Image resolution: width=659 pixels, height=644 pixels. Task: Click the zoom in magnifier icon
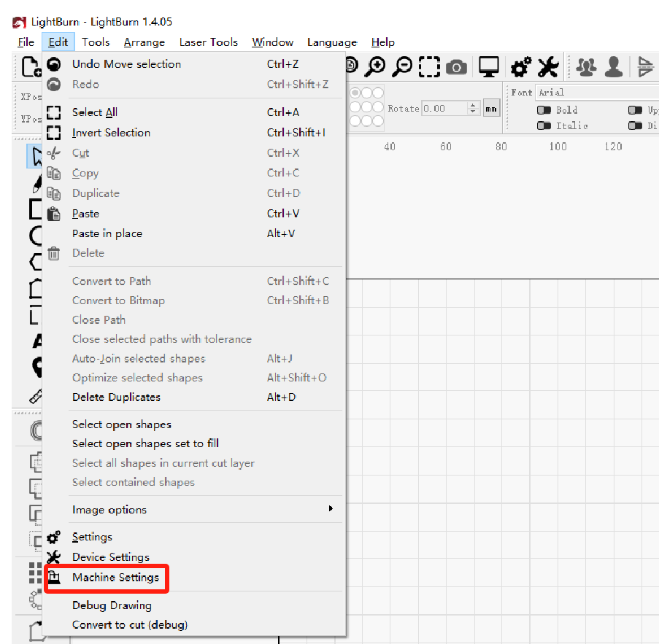point(377,67)
